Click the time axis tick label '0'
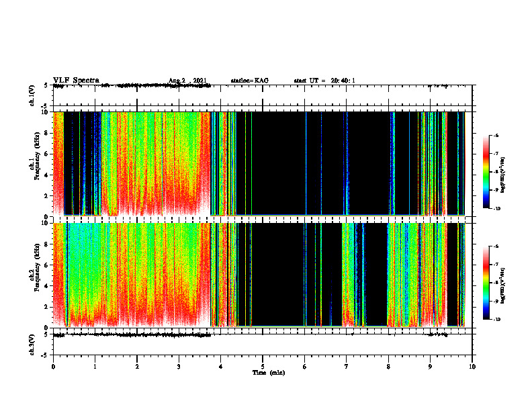Screen dimensions: 532x411 pos(53,367)
